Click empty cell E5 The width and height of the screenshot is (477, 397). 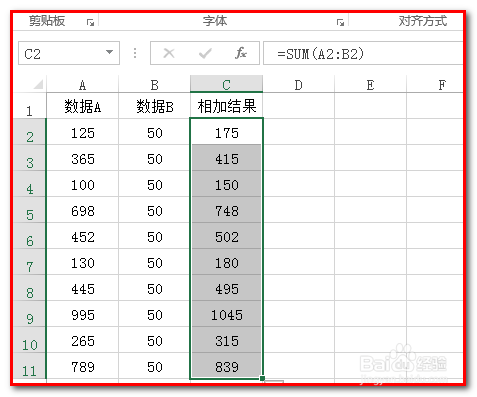pyautogui.click(x=370, y=210)
